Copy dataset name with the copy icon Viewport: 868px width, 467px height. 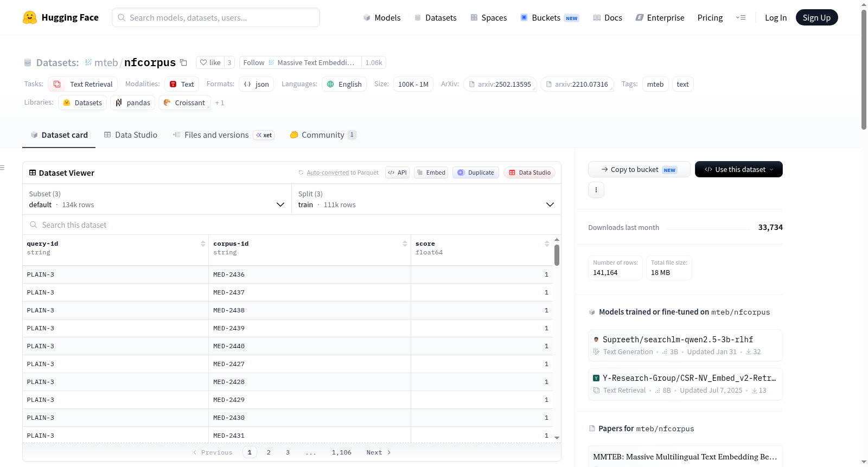tap(183, 62)
